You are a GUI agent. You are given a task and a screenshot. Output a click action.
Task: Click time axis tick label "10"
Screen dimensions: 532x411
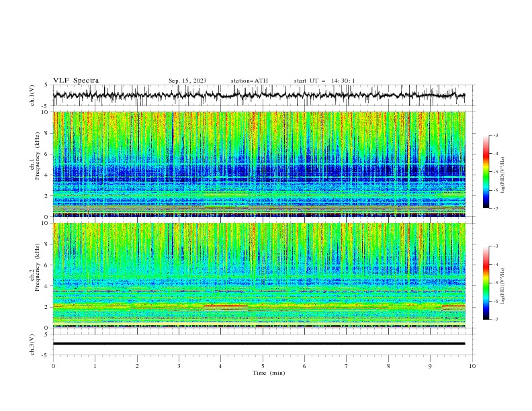(472, 366)
